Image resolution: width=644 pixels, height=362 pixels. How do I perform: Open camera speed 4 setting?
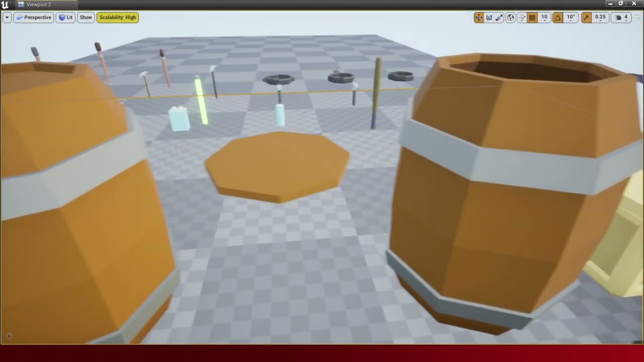(621, 18)
